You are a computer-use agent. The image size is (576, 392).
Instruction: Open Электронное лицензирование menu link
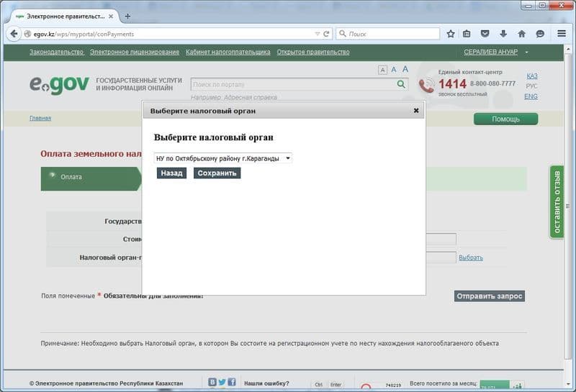[x=135, y=52]
